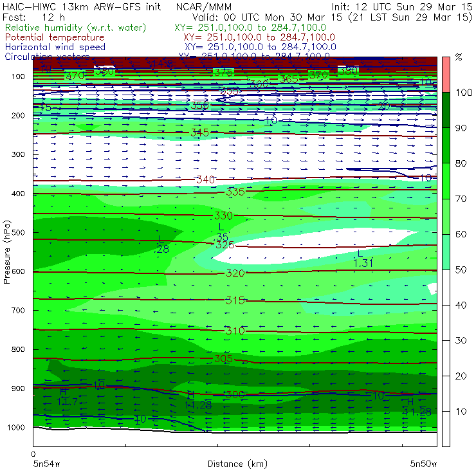Click the 345 potential temperature contour label

click(x=199, y=133)
